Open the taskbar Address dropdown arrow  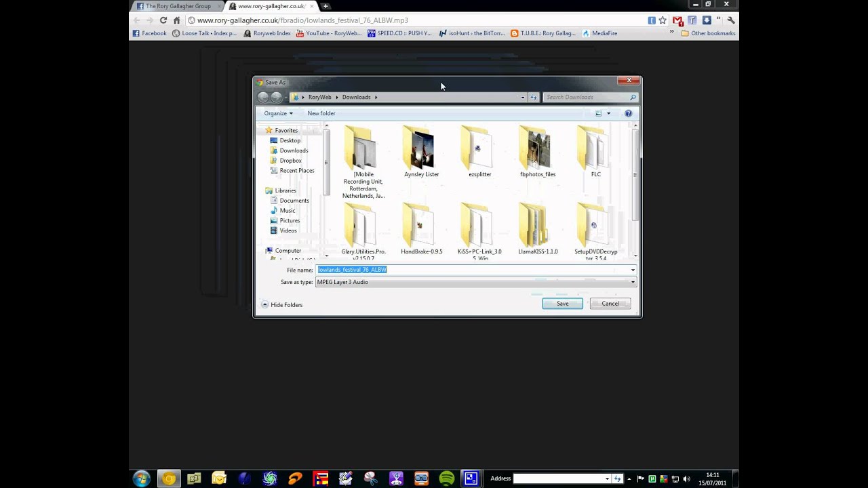[x=607, y=479]
